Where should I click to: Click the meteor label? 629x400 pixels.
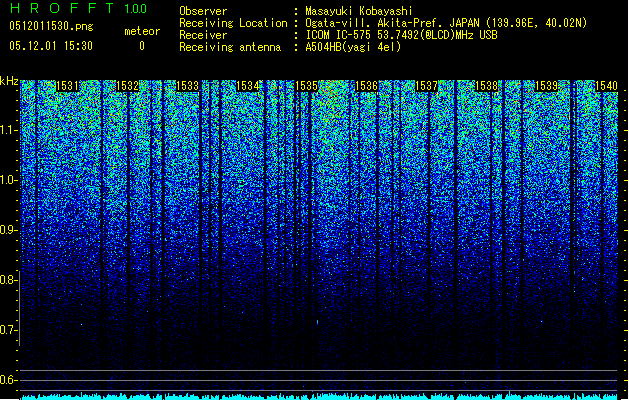pyautogui.click(x=142, y=31)
